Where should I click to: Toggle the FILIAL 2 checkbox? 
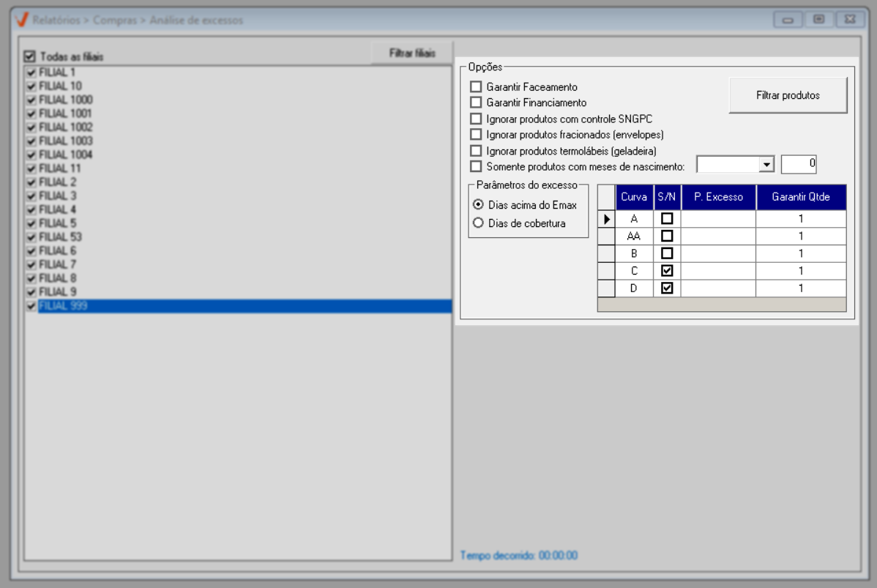pos(31,182)
